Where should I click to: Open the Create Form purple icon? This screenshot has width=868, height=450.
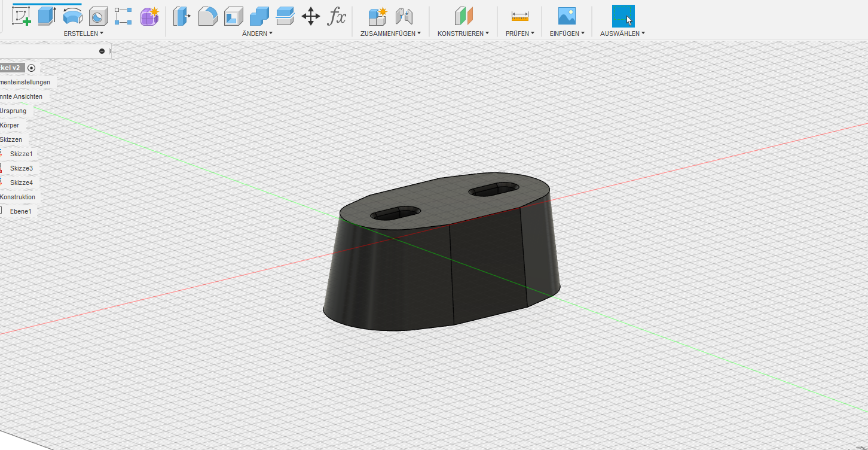coord(149,16)
